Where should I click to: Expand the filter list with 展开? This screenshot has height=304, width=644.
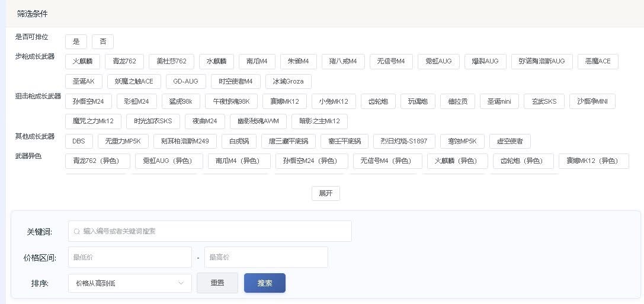pyautogui.click(x=325, y=194)
